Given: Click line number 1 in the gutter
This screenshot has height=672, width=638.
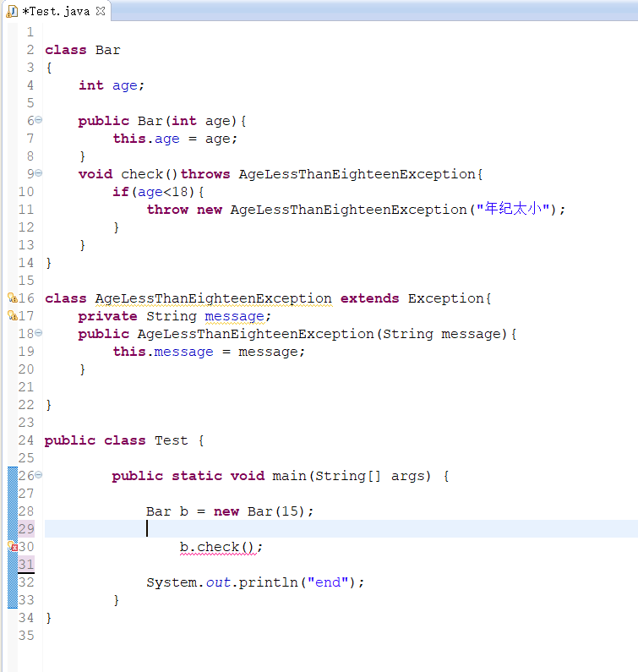Looking at the screenshot, I should pyautogui.click(x=30, y=32).
